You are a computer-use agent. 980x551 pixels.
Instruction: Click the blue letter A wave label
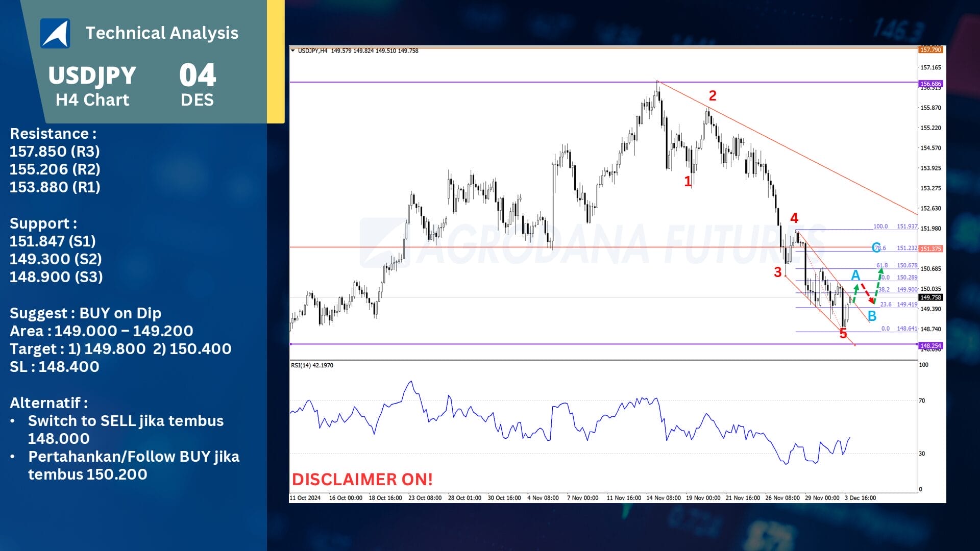point(855,275)
